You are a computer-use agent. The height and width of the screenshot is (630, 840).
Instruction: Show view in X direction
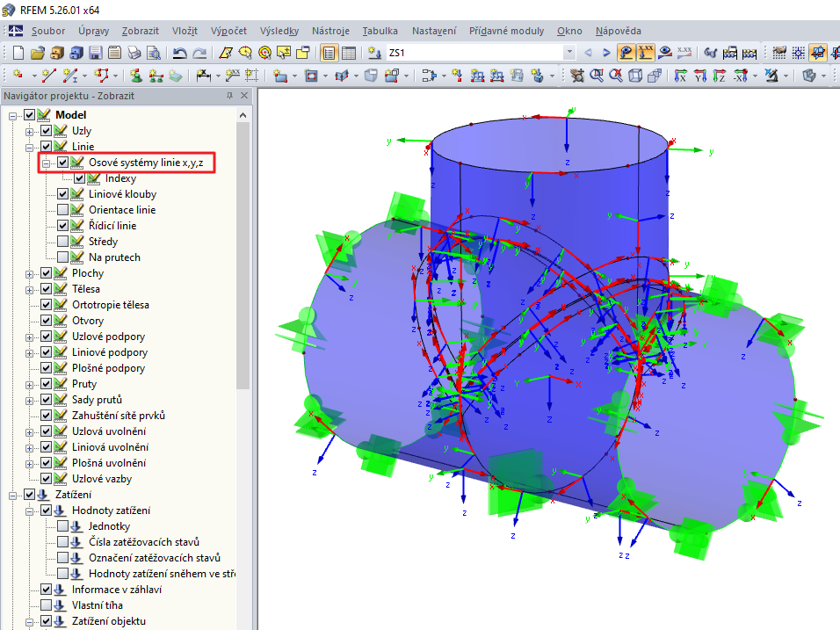(680, 76)
